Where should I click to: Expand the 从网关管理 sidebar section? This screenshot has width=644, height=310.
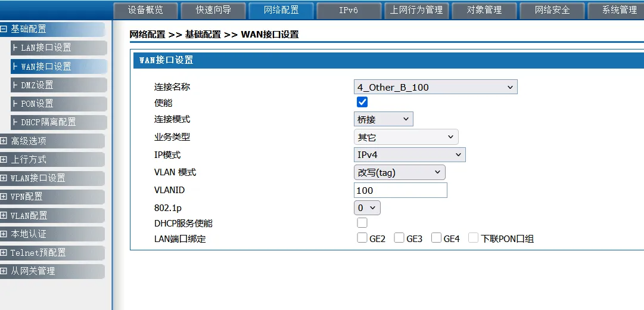pos(52,271)
